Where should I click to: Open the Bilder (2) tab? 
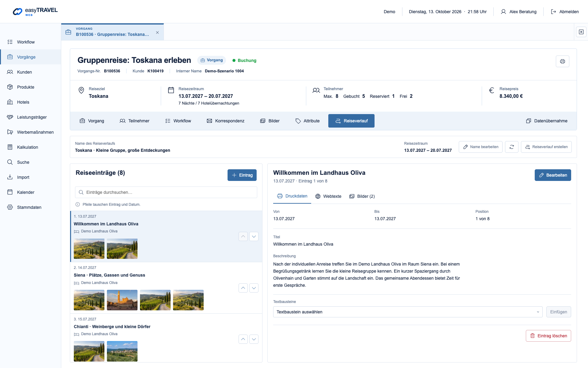click(362, 196)
